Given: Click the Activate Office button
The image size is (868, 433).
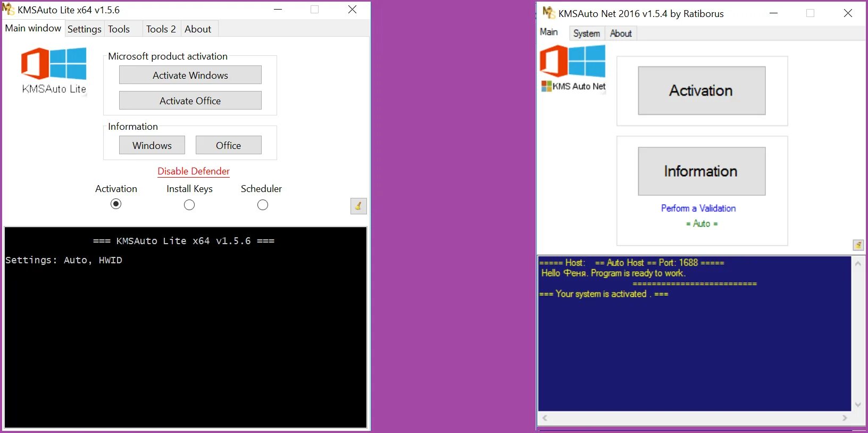Looking at the screenshot, I should (190, 101).
